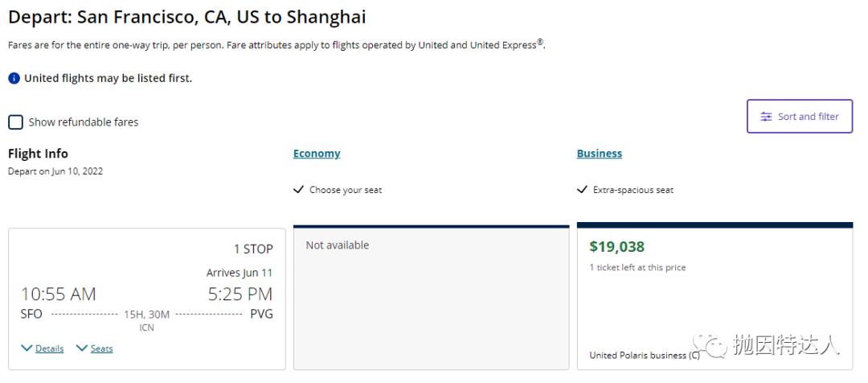Expand the flight Details text link

tap(49, 348)
